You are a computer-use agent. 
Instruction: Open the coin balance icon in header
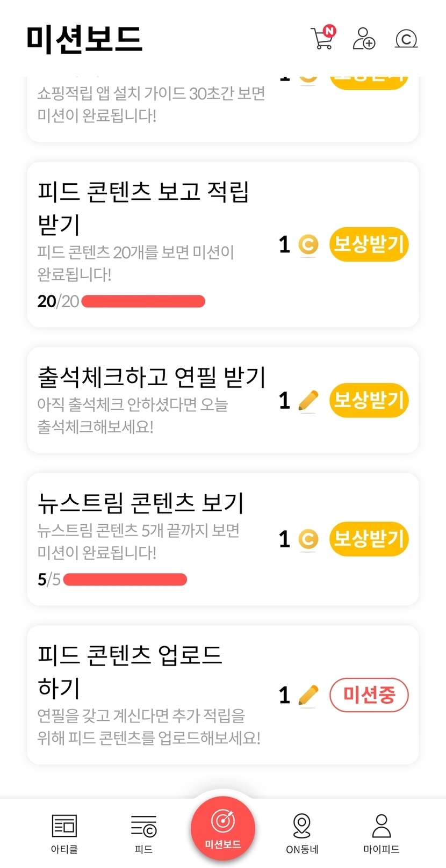pyautogui.click(x=406, y=39)
